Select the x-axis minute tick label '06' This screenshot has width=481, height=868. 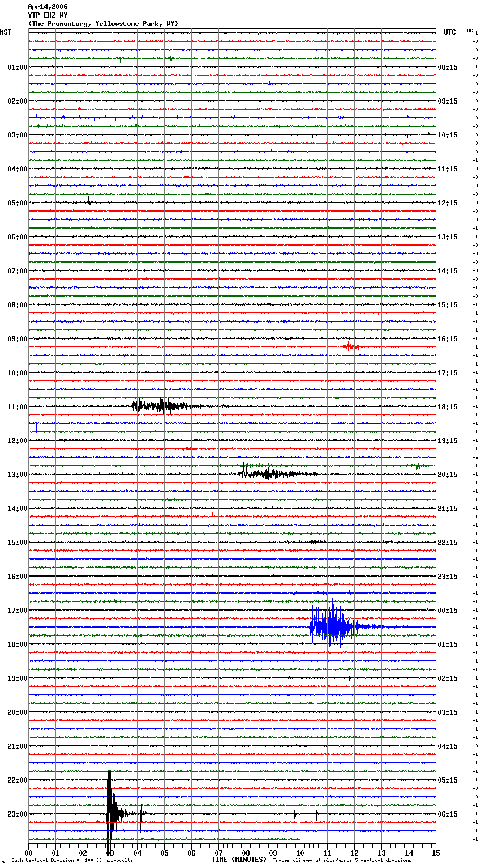click(191, 853)
